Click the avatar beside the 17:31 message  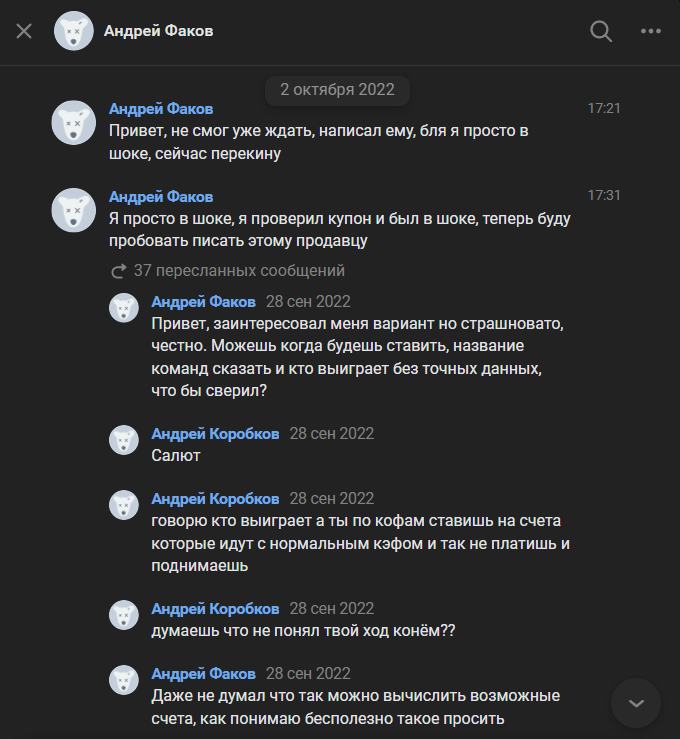73,210
